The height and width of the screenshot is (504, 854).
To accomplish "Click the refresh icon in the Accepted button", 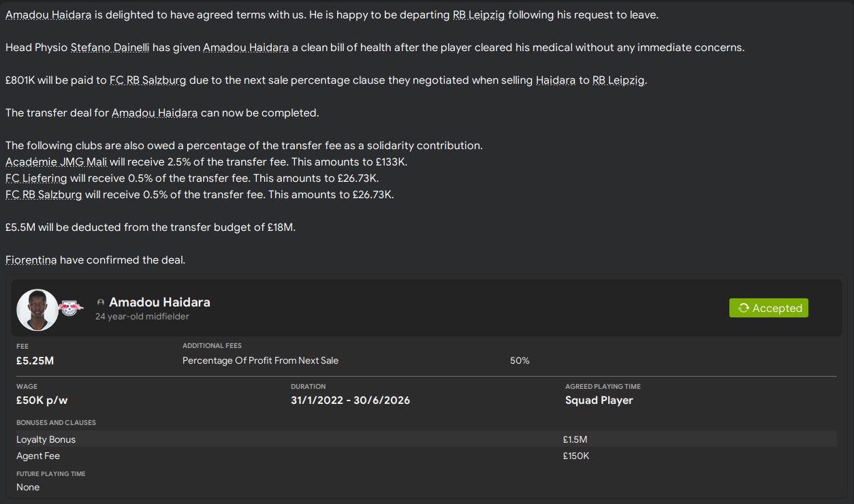I will [743, 308].
